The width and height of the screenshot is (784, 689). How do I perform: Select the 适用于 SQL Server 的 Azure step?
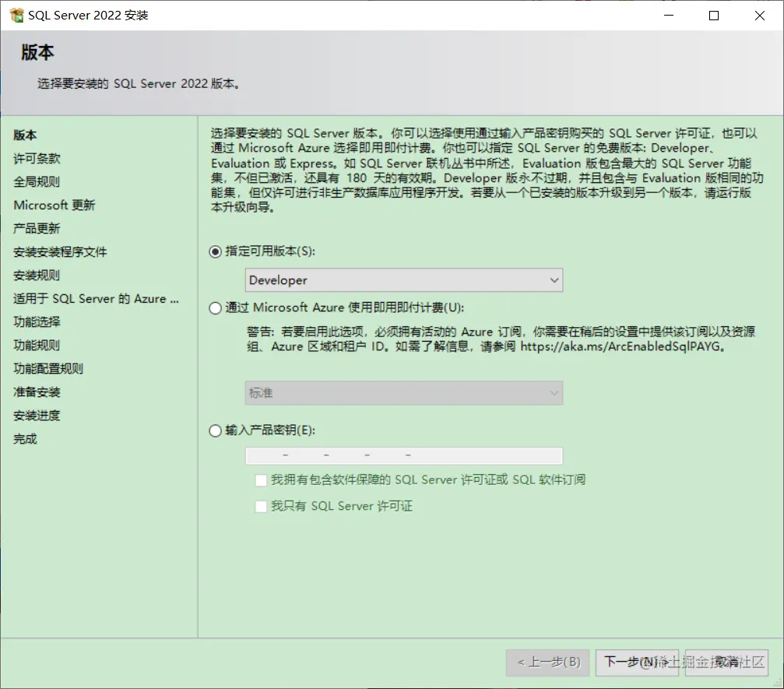pos(96,298)
